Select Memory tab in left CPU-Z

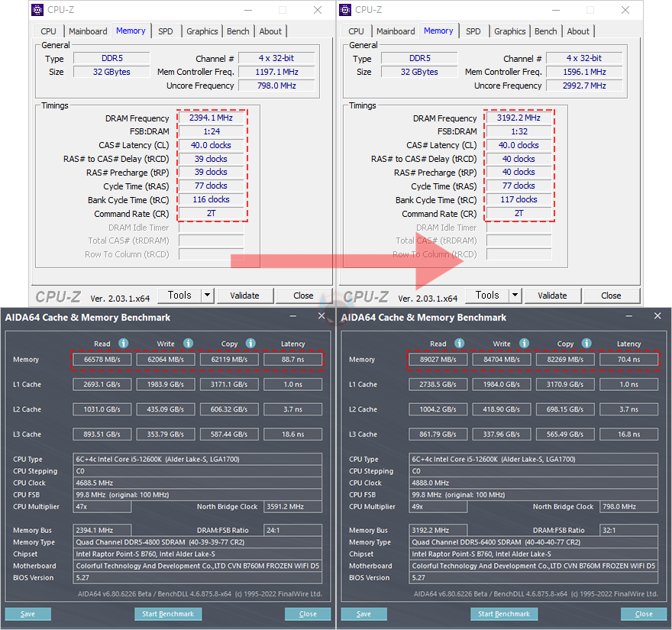131,31
